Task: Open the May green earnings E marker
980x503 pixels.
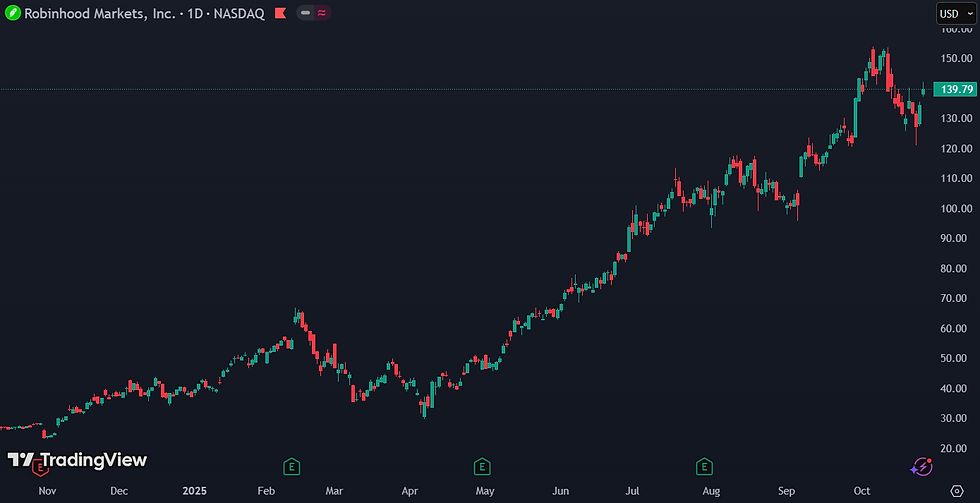Action: [x=481, y=466]
